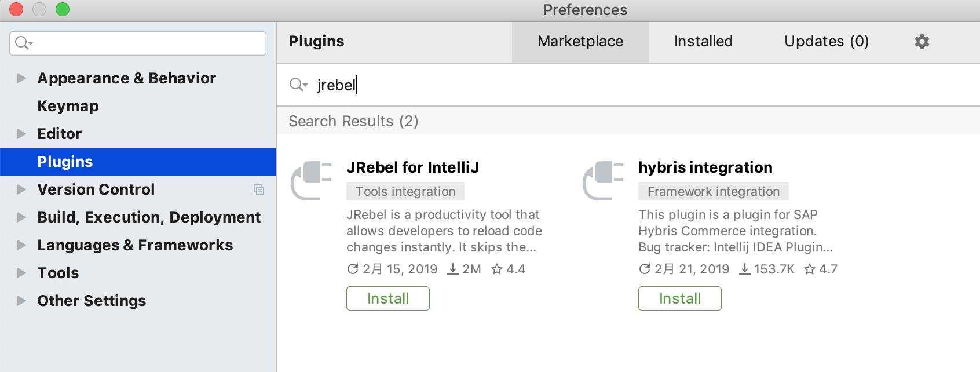The width and height of the screenshot is (980, 372).
Task: Click the green zoom window button
Action: point(63,9)
